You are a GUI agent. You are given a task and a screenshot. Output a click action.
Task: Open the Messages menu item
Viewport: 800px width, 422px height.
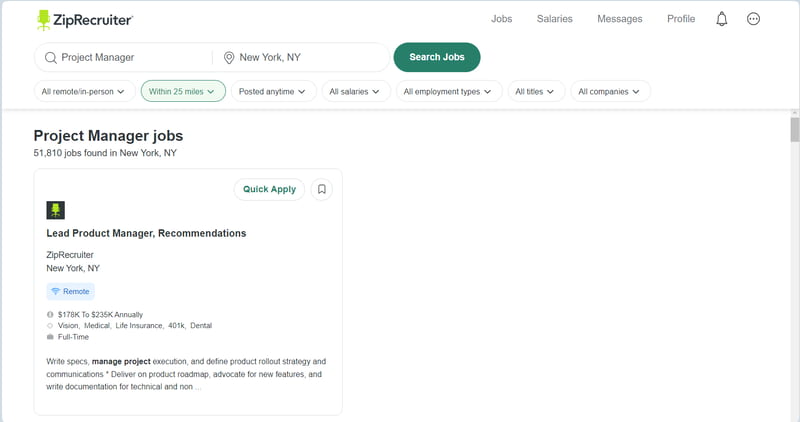point(619,19)
